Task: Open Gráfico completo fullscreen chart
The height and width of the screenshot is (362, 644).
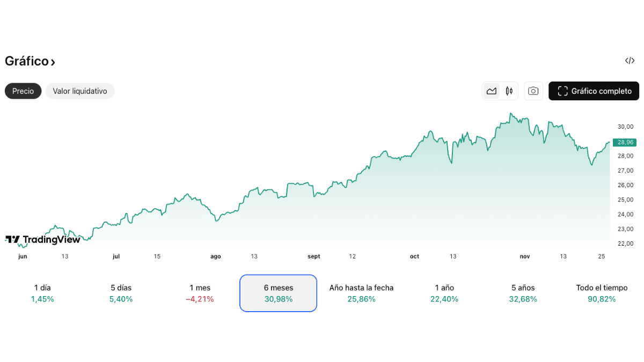Action: click(x=594, y=91)
